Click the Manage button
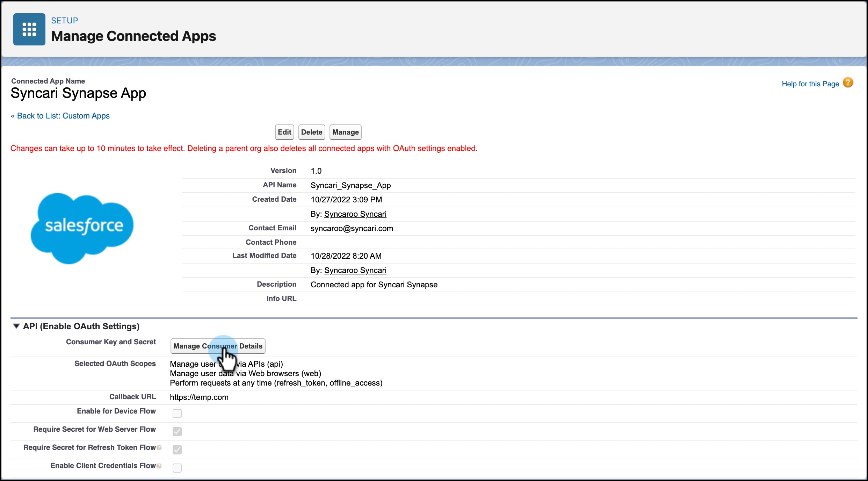Viewport: 868px width, 481px height. coord(345,132)
